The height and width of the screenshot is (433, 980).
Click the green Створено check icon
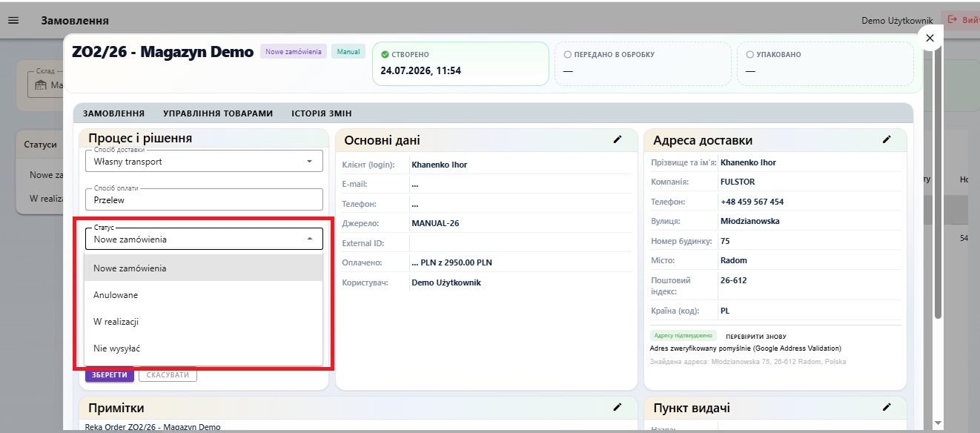point(385,54)
